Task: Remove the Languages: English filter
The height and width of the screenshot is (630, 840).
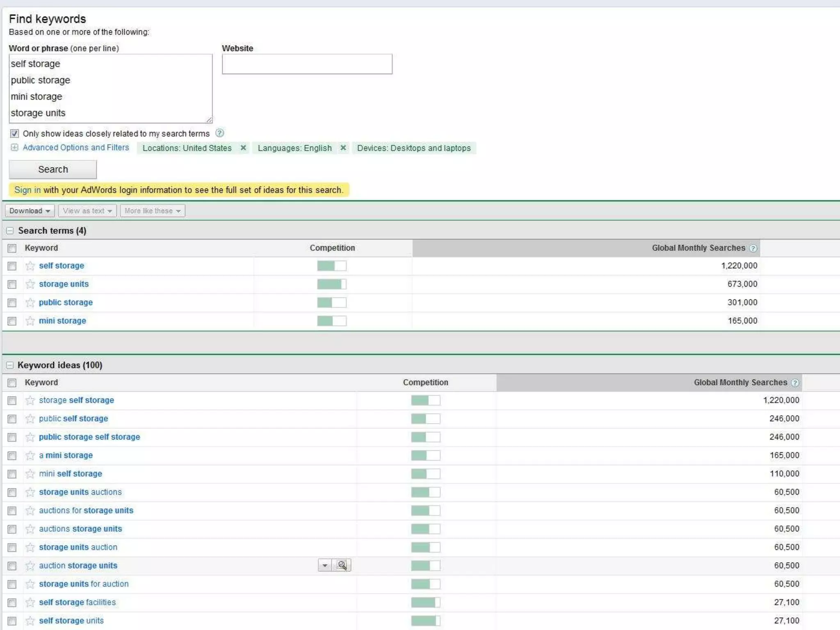Action: point(343,148)
